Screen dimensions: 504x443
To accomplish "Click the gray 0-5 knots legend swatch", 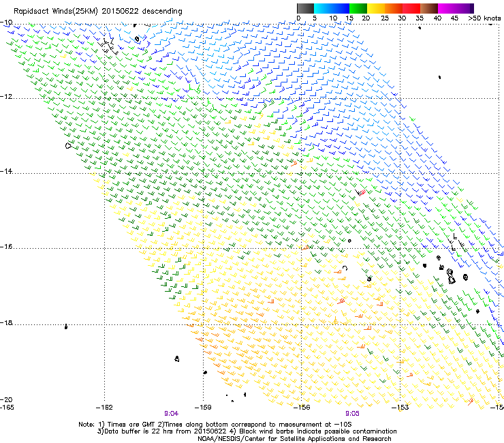I will point(305,8).
